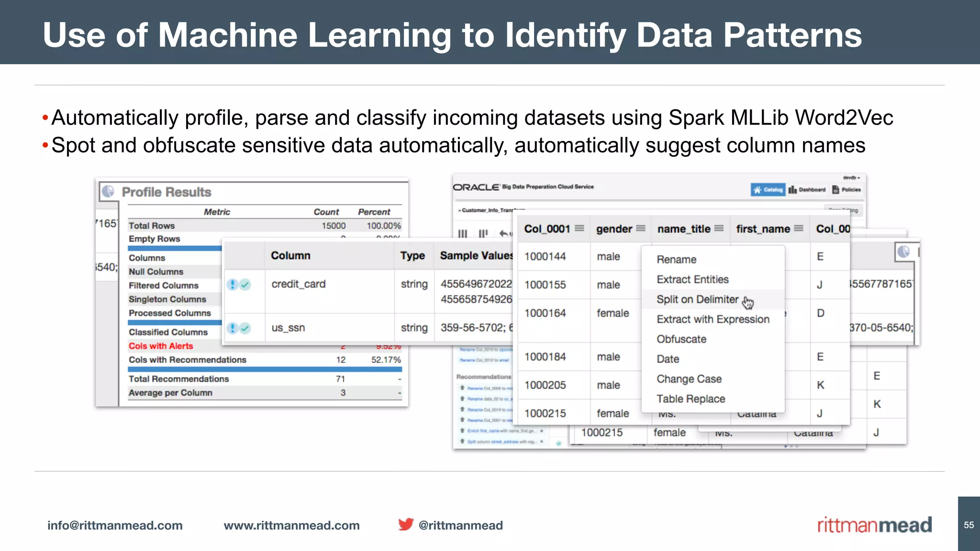Click the alert icon beside credit_card
Viewport: 980px width, 551px height.
pyautogui.click(x=233, y=285)
